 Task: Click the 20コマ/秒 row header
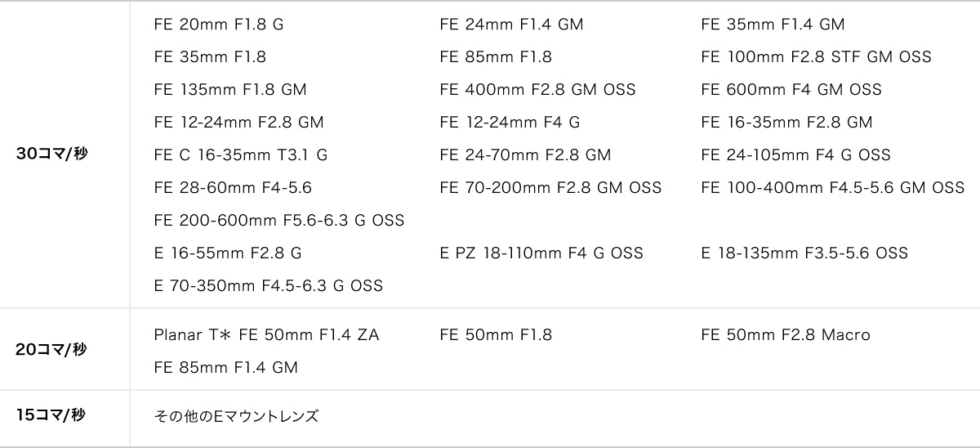pos(51,350)
